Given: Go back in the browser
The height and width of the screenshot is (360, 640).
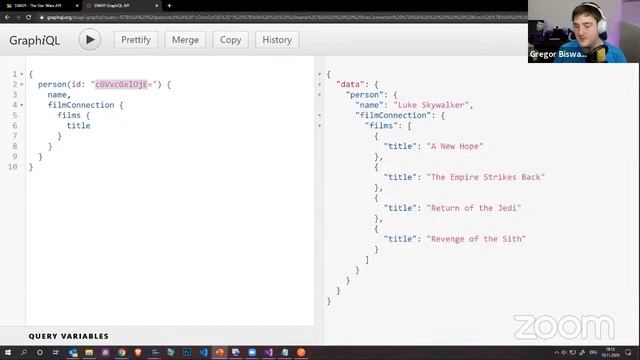Looking at the screenshot, I should (x=7, y=18).
